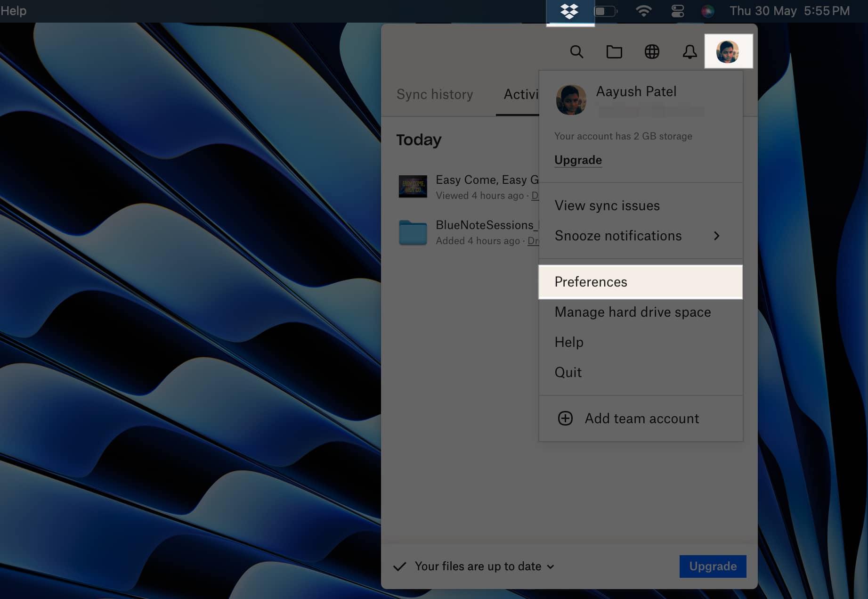This screenshot has width=868, height=599.
Task: Quit Dropbox from the menu
Action: (x=641, y=372)
